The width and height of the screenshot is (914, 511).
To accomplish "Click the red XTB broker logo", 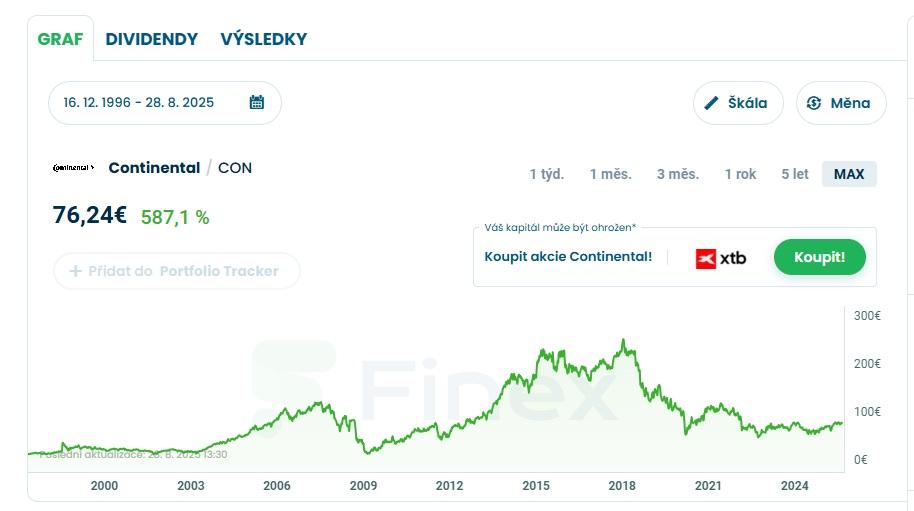I will click(x=721, y=258).
